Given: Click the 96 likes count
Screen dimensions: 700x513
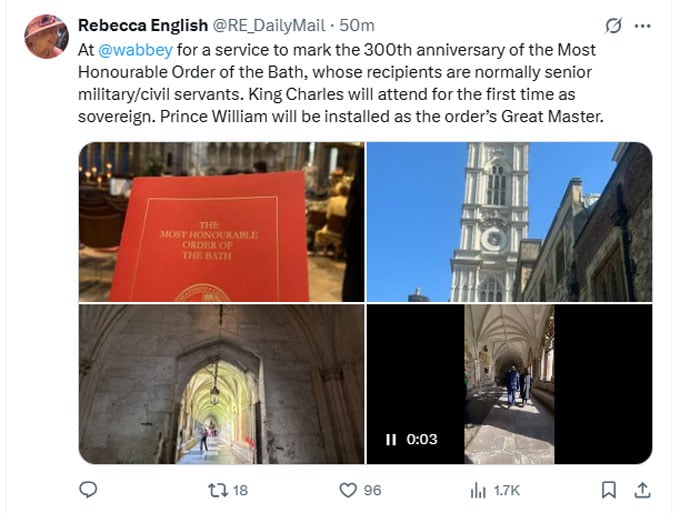Looking at the screenshot, I should [372, 490].
